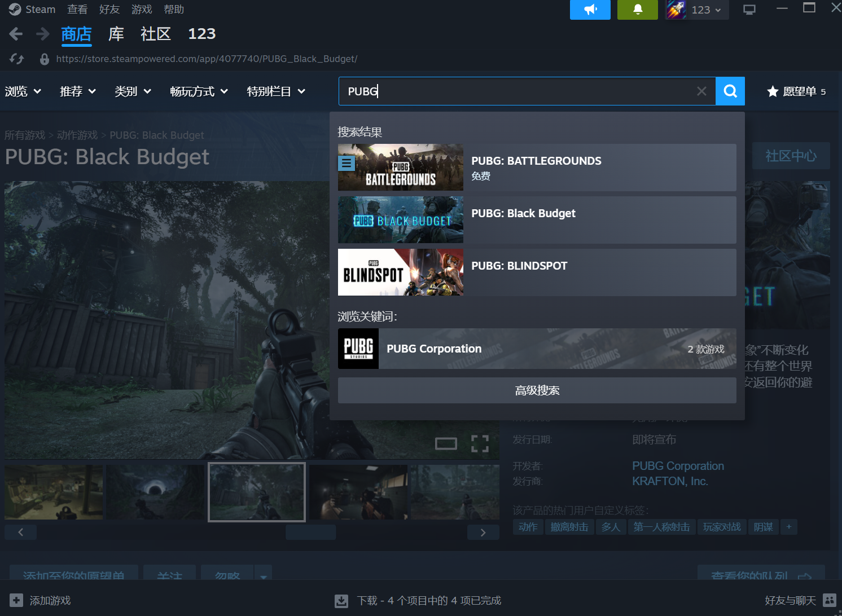Open the Big Picture display icon

tap(749, 10)
